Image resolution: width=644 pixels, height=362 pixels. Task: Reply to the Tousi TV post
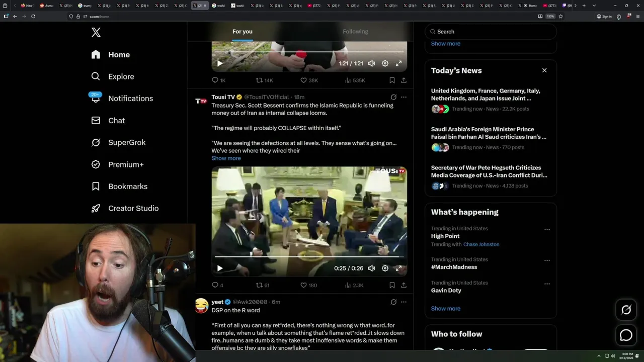217,285
